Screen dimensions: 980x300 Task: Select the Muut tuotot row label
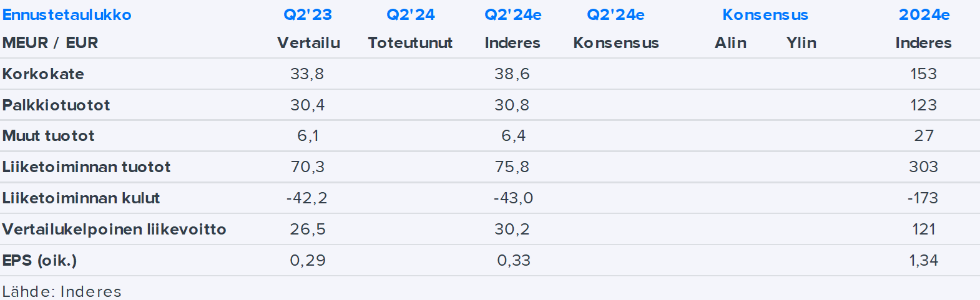(x=48, y=136)
